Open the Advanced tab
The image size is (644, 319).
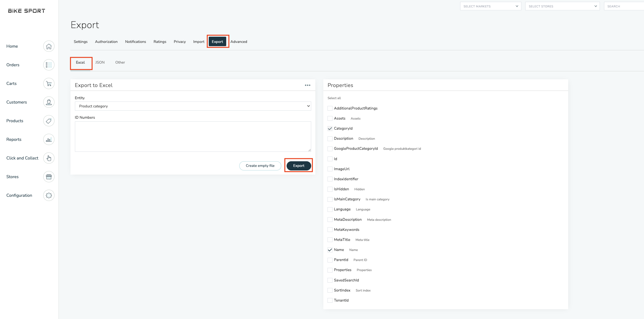pyautogui.click(x=239, y=41)
